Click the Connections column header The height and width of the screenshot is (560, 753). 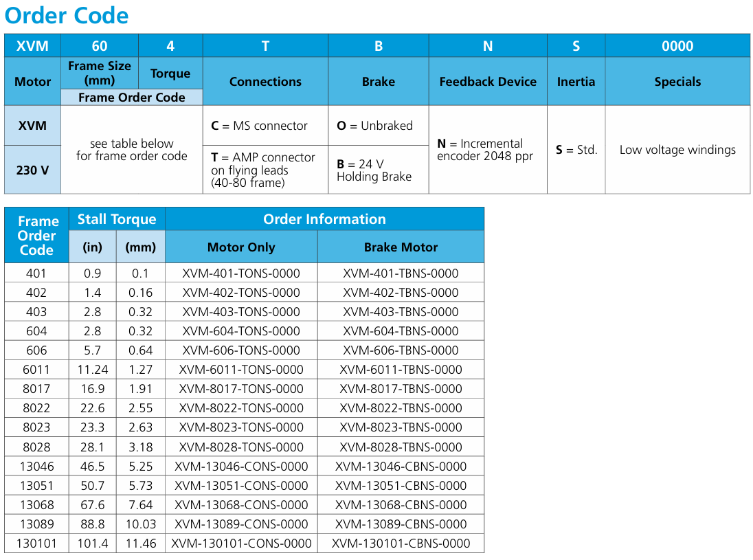(x=265, y=81)
